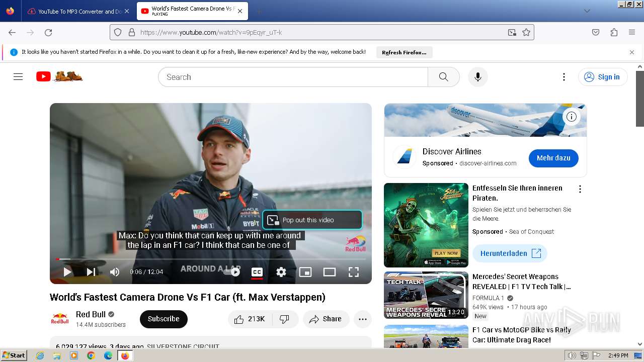644x362 pixels.
Task: Open Mercedes' Secret Weapons REVEALED title
Action: (x=522, y=282)
